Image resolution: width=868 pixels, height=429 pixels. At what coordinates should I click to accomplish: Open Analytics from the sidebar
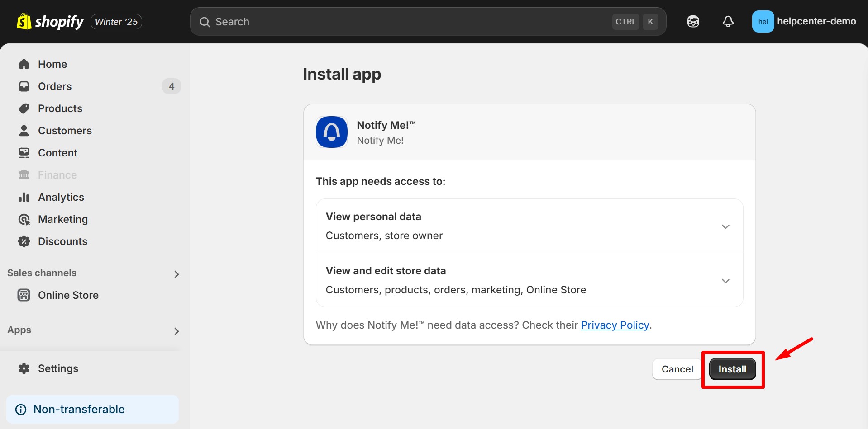pyautogui.click(x=61, y=197)
